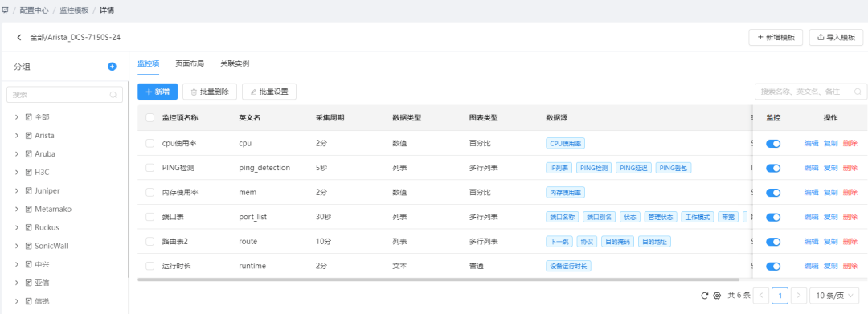Click 删除 for the 运行时长 row
Image resolution: width=868 pixels, height=314 pixels.
click(850, 266)
